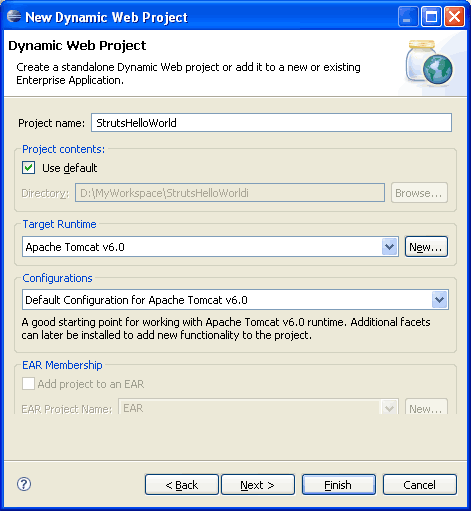This screenshot has height=511, width=471.
Task: Click the Eclipse icon in title bar
Action: [14, 16]
